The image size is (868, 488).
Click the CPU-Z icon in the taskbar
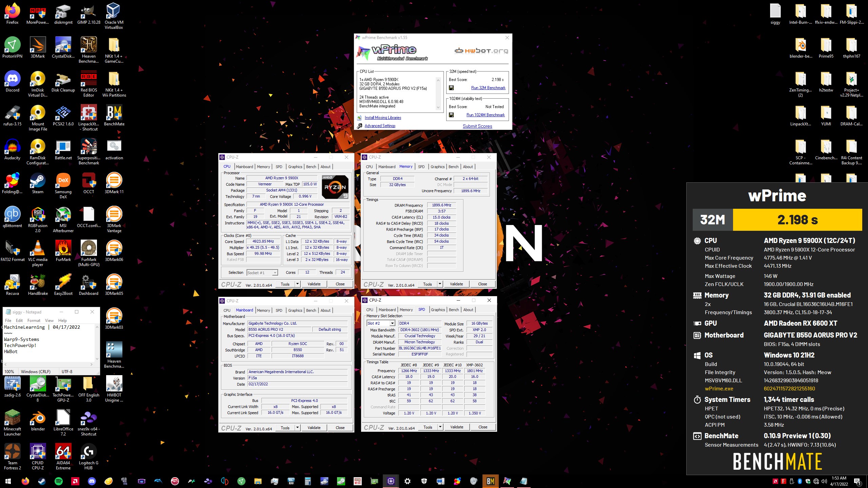391,481
